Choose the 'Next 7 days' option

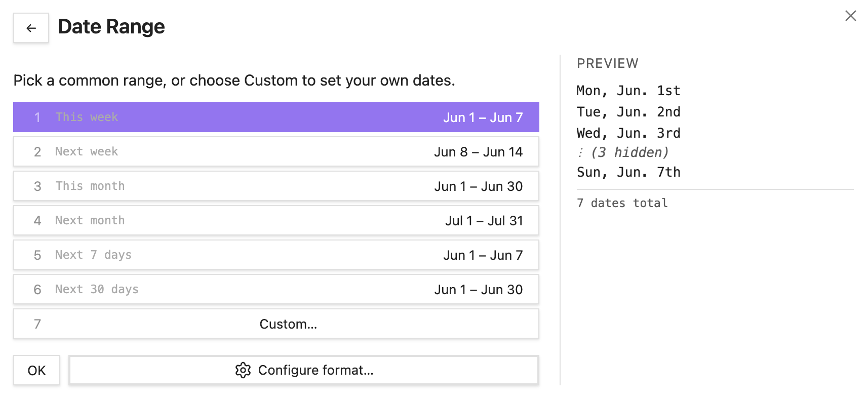[276, 255]
